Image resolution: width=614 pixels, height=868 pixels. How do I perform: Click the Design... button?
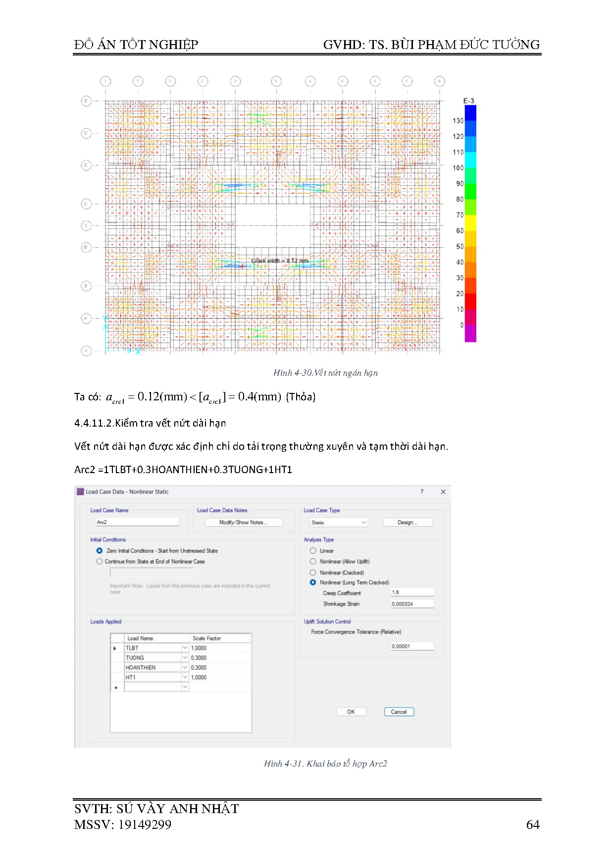[x=408, y=523]
